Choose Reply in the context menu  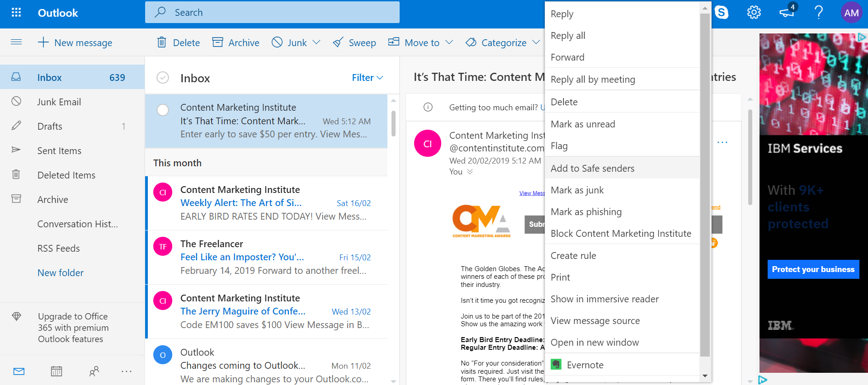(x=622, y=14)
